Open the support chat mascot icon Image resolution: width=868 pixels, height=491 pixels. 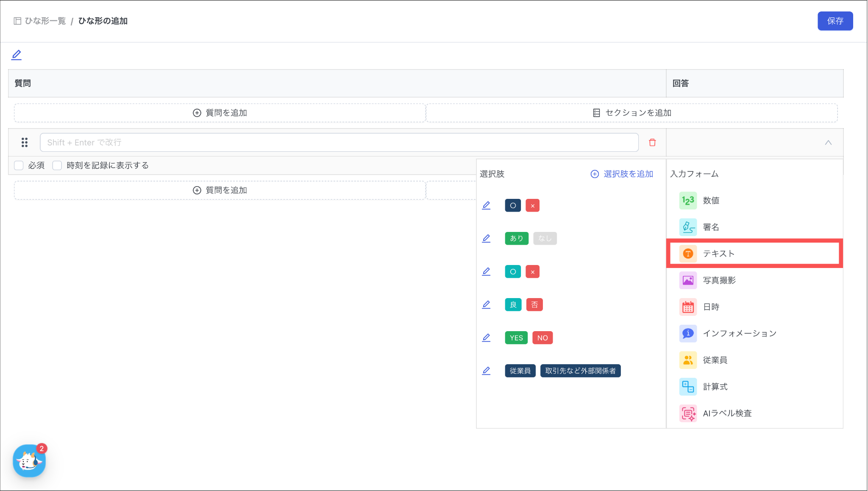29,461
